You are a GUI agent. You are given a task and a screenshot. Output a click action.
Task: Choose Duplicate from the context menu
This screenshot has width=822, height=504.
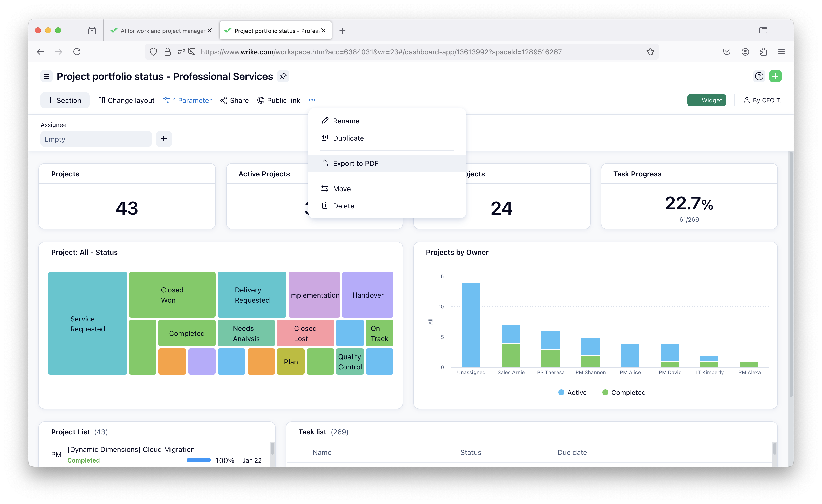(348, 138)
